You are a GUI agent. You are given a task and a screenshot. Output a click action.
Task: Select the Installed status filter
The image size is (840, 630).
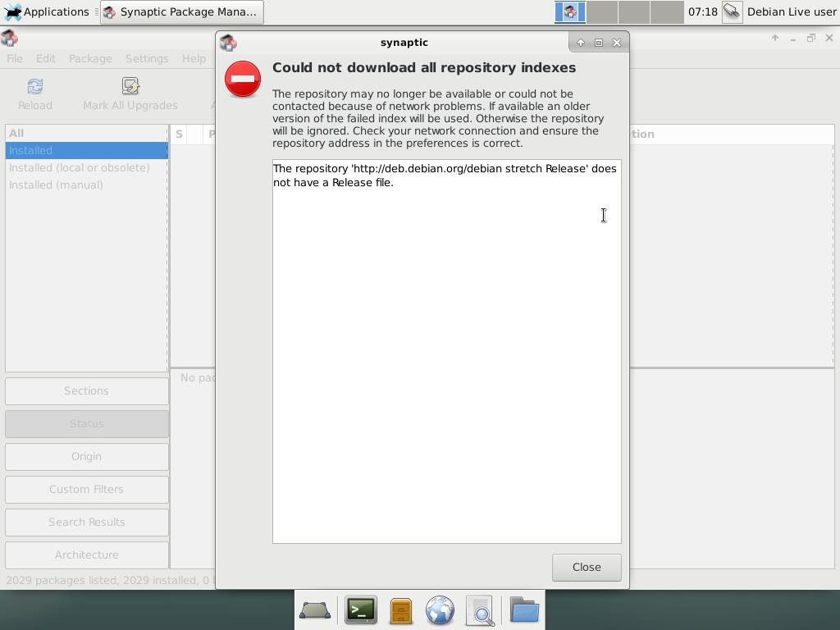(x=86, y=151)
